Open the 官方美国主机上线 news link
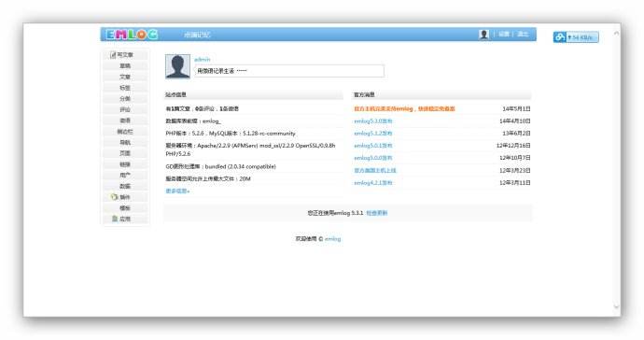Viewport: 644px width, 340px height. (375, 170)
